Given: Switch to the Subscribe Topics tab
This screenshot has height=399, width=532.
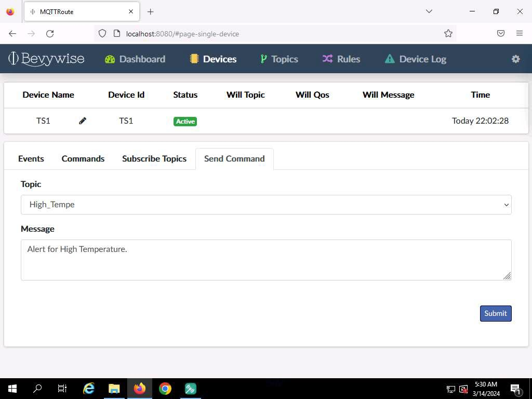Looking at the screenshot, I should click(154, 159).
